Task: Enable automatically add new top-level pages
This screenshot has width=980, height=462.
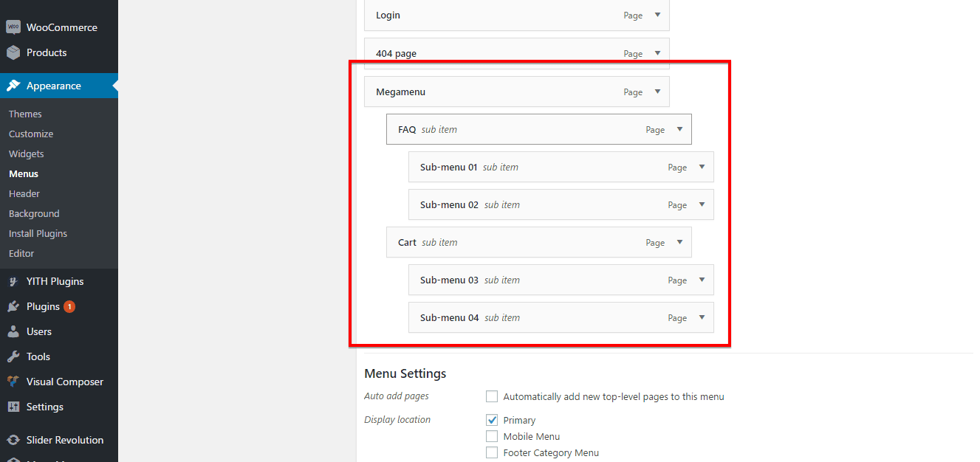Action: (492, 396)
